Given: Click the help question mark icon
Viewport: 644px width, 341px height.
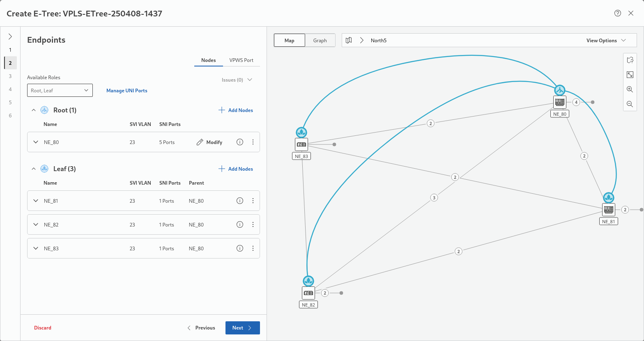Looking at the screenshot, I should pyautogui.click(x=618, y=13).
